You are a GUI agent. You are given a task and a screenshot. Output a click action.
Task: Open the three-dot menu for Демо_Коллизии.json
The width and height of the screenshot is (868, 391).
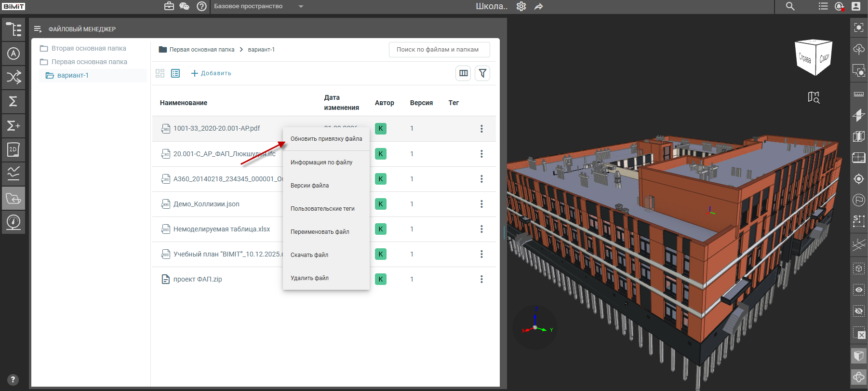(x=481, y=204)
